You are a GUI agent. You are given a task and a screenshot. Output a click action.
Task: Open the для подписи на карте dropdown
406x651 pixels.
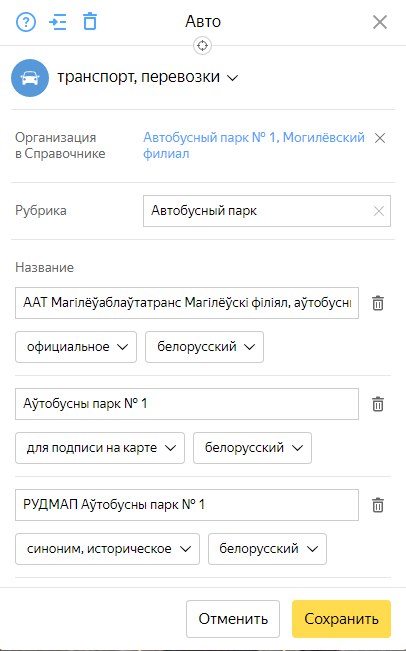(100, 448)
